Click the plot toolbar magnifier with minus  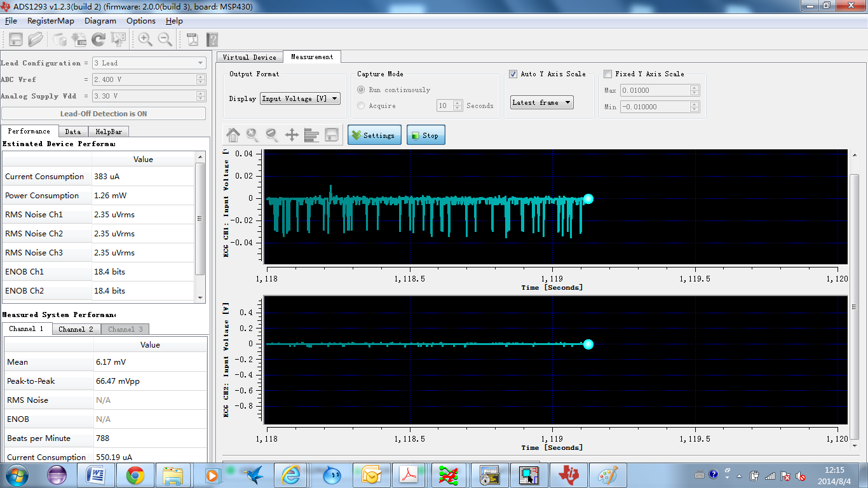coord(272,135)
